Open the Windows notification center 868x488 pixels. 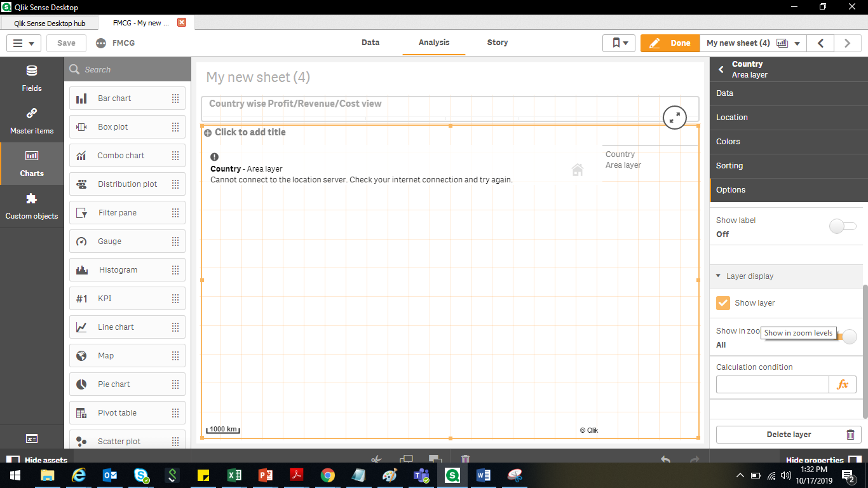[x=848, y=475]
